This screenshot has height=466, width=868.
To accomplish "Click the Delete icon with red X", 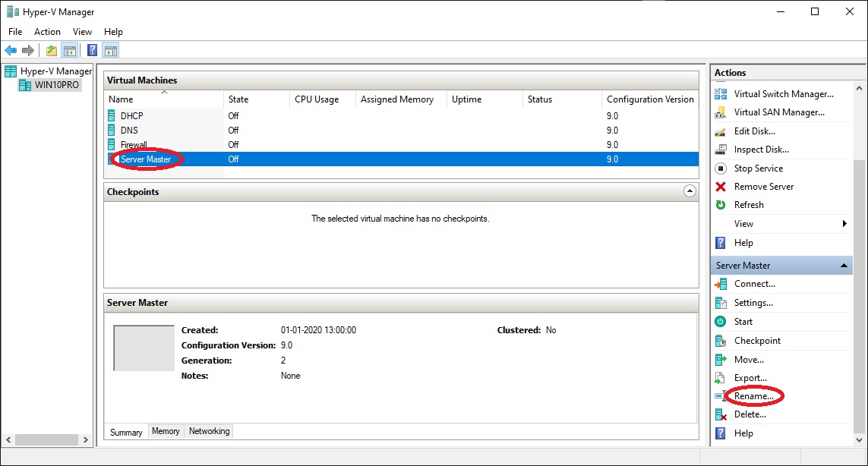I will click(x=720, y=414).
